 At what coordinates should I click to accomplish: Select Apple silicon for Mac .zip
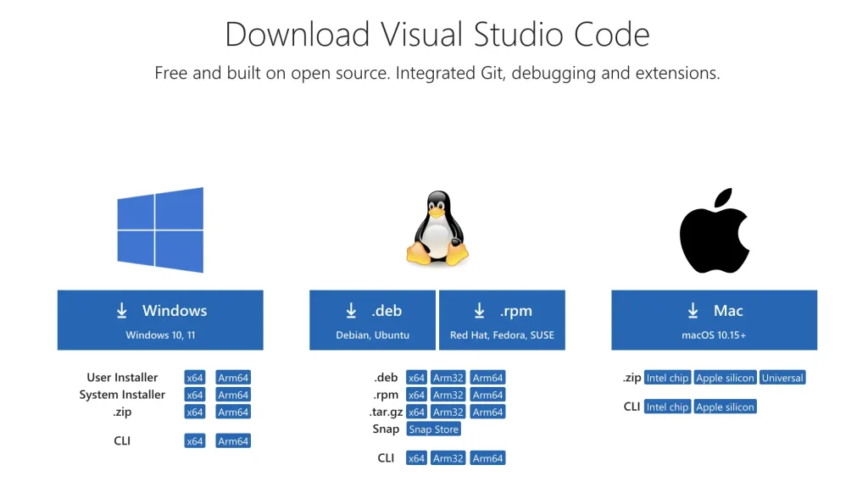point(726,378)
